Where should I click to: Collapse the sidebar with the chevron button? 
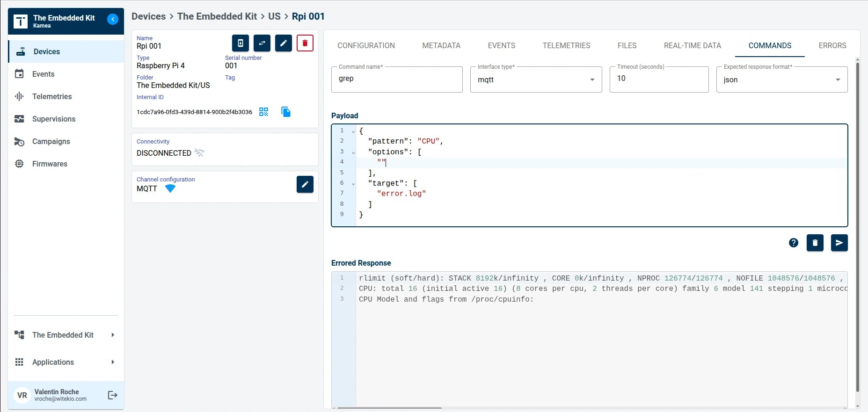(x=113, y=19)
